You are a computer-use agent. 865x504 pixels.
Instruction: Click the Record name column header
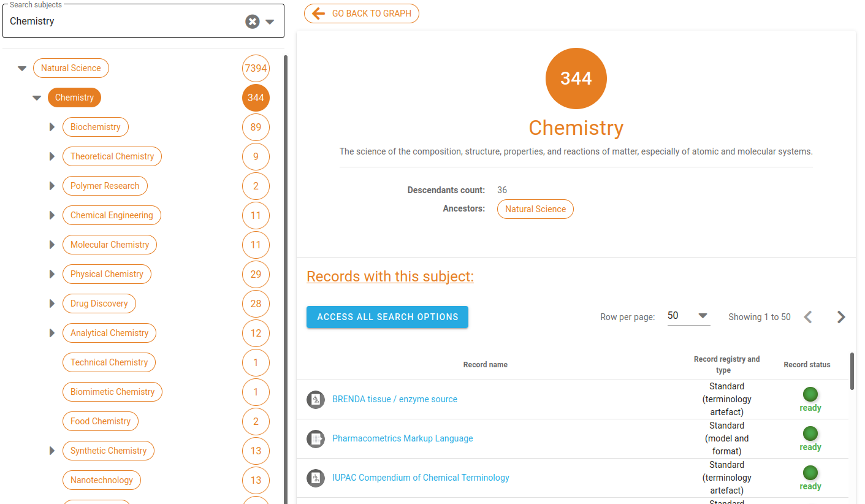(486, 365)
